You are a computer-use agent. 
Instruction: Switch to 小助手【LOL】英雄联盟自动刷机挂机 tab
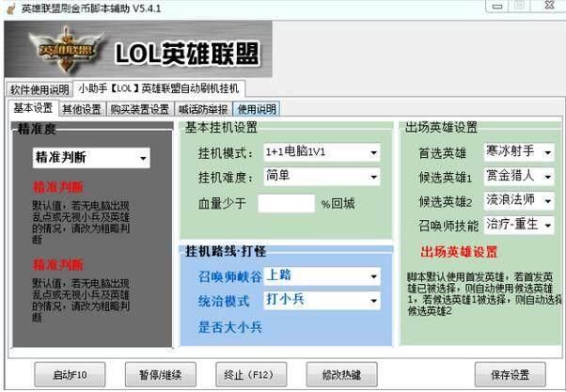click(159, 88)
